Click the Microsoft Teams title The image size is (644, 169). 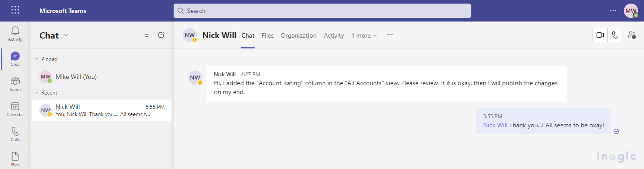click(x=63, y=11)
